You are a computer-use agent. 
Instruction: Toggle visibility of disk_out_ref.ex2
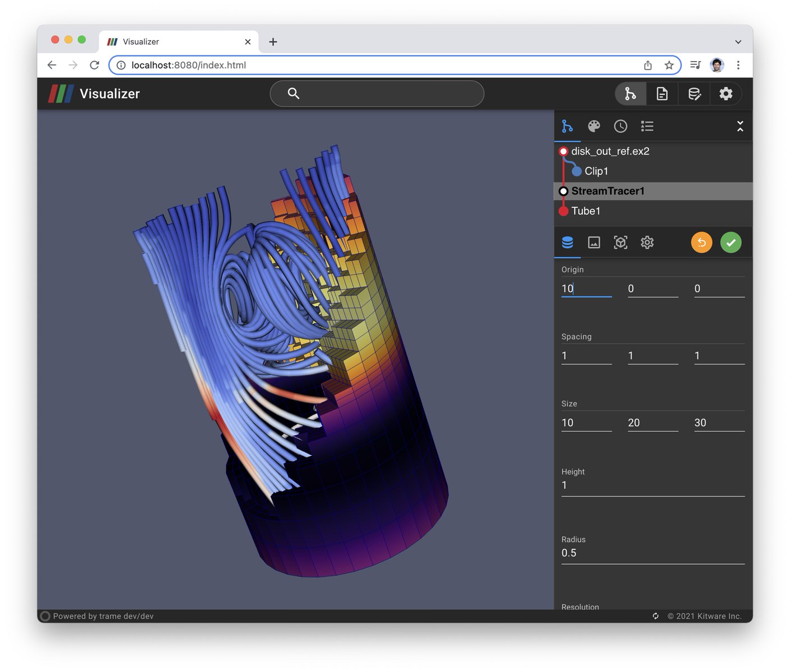(564, 151)
